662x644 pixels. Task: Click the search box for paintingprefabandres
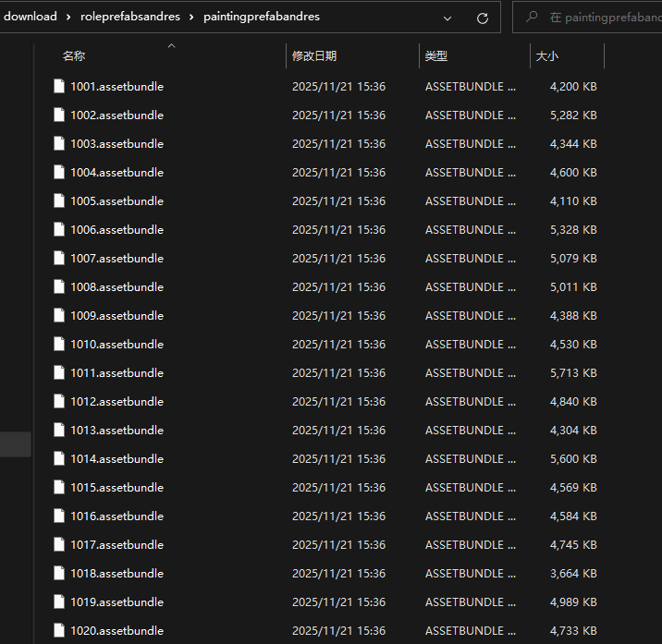click(588, 18)
